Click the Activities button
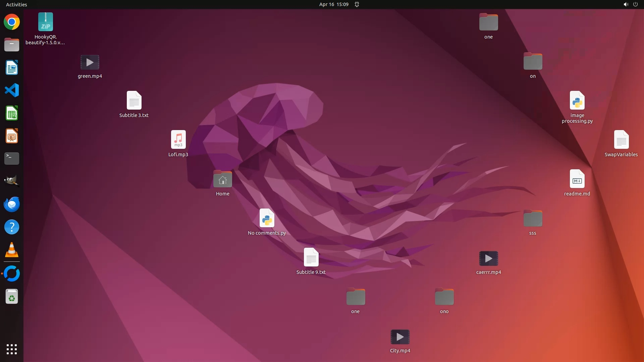Viewport: 644px width, 362px height. [16, 4]
